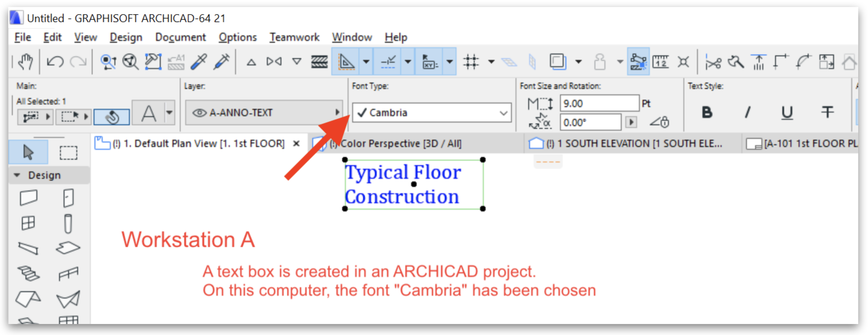The width and height of the screenshot is (868, 335).
Task: Open grid snap options dropdown arrow
Action: click(x=491, y=62)
